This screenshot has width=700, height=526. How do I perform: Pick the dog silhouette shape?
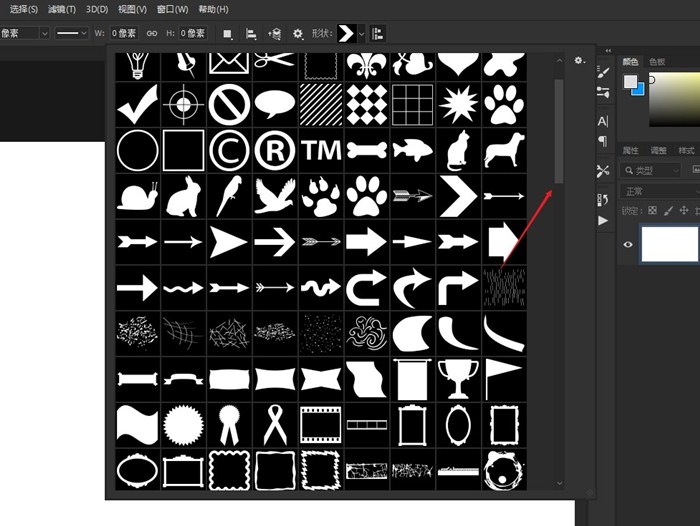click(x=503, y=150)
